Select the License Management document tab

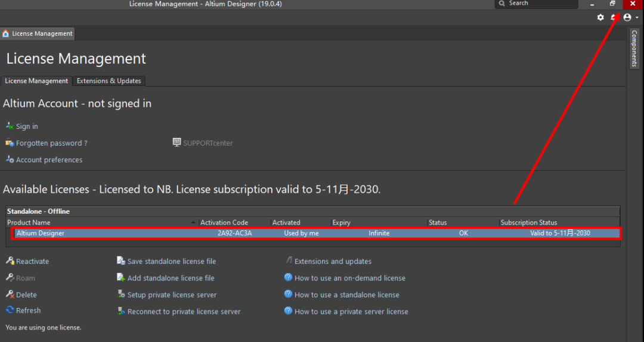(x=38, y=33)
